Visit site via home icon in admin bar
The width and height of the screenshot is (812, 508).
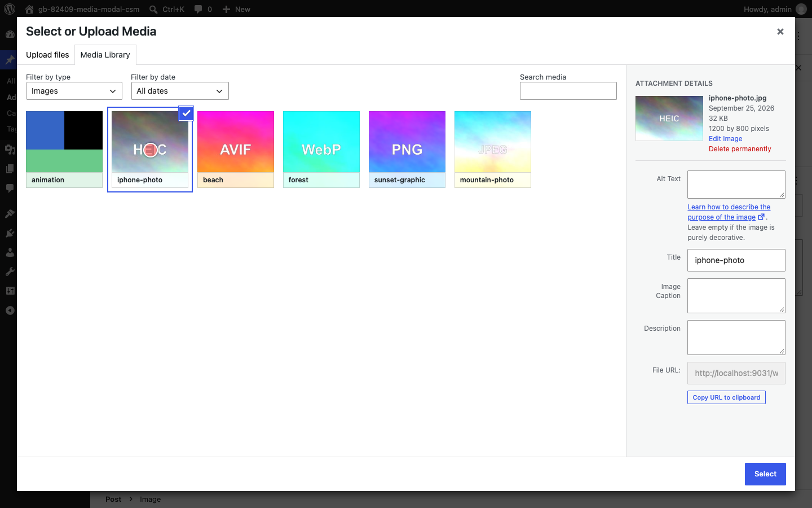29,9
